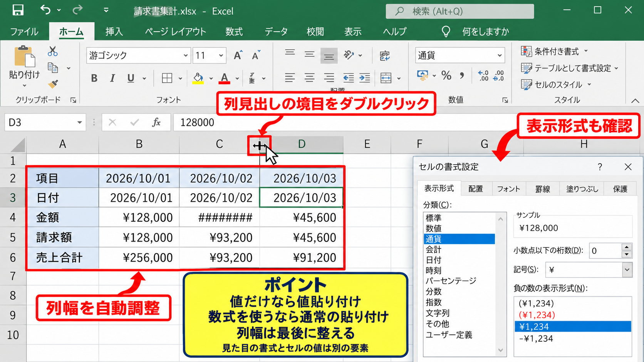Click the Decrease Decimal icon
The width and height of the screenshot is (644, 362).
(x=498, y=75)
